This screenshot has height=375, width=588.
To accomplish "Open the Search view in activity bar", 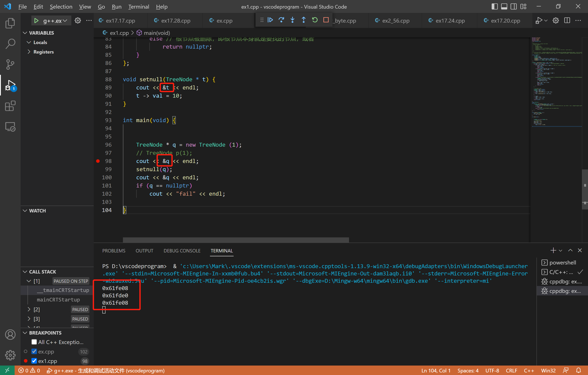I will point(10,44).
